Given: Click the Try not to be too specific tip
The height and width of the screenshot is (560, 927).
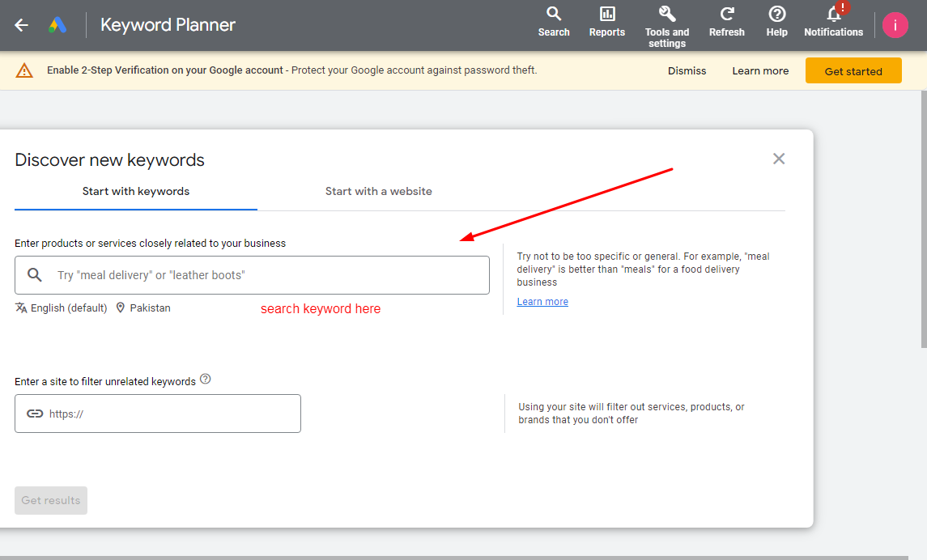Looking at the screenshot, I should tap(643, 269).
